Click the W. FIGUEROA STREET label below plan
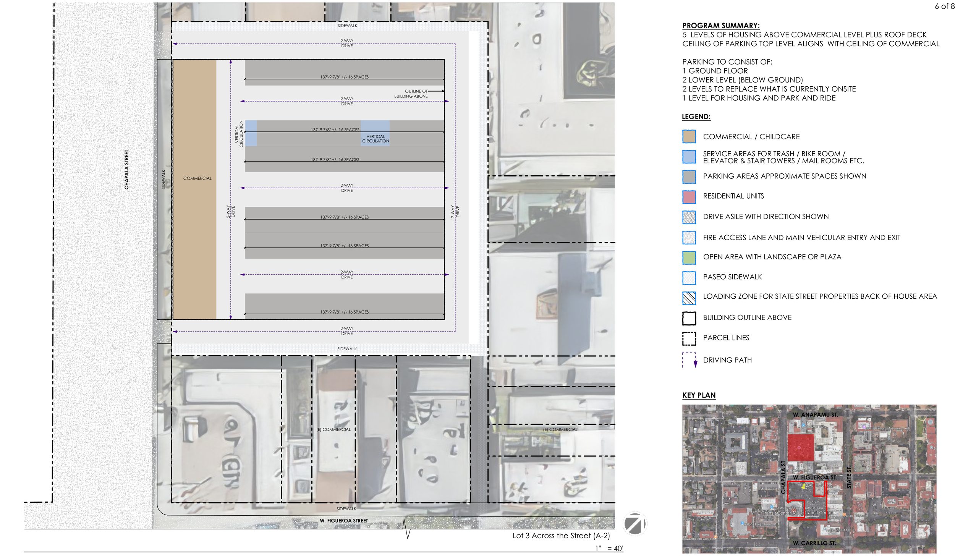This screenshot has height=560, width=955. [x=344, y=521]
